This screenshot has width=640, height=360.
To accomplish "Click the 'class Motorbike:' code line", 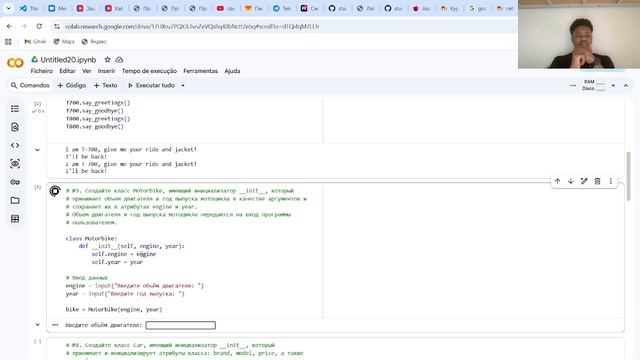I will [x=91, y=238].
